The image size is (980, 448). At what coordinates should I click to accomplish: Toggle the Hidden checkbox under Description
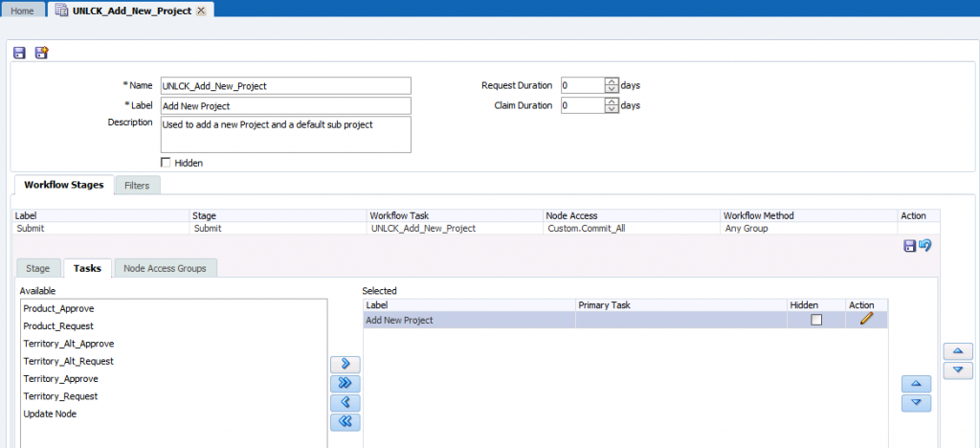(167, 163)
